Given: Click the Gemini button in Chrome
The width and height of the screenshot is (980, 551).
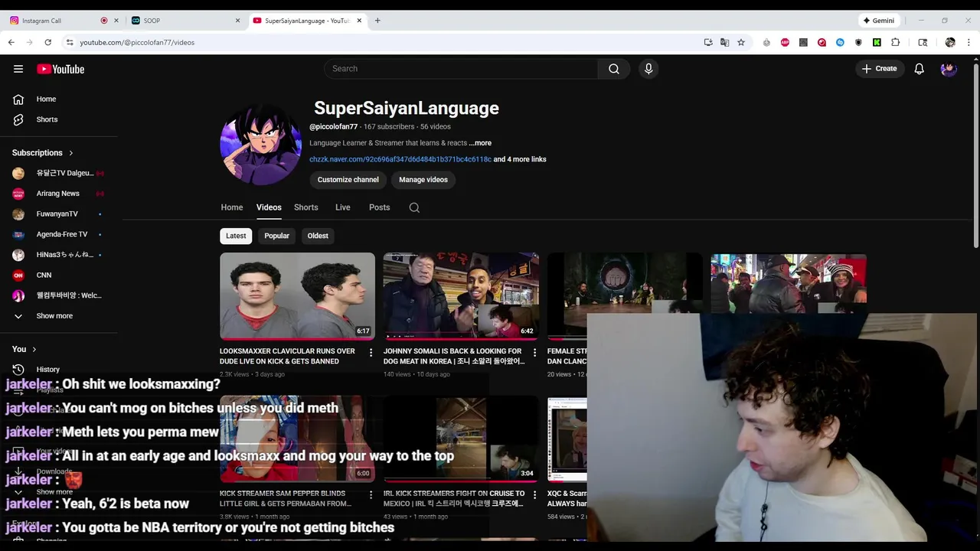Looking at the screenshot, I should coord(879,21).
